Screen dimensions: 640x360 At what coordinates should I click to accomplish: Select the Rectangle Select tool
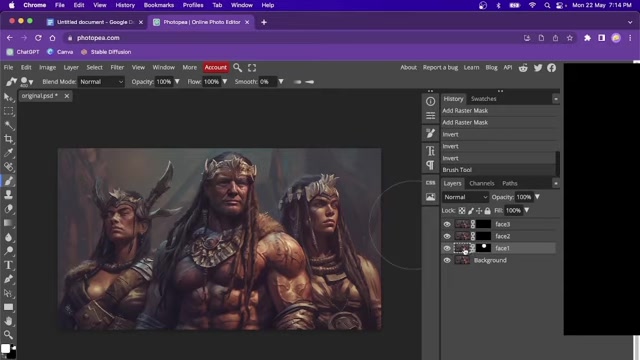pos(8,111)
